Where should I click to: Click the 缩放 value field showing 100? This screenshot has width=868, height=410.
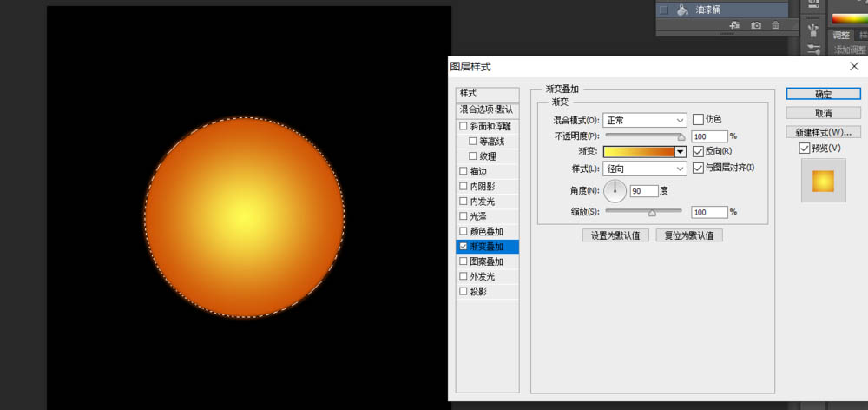709,212
